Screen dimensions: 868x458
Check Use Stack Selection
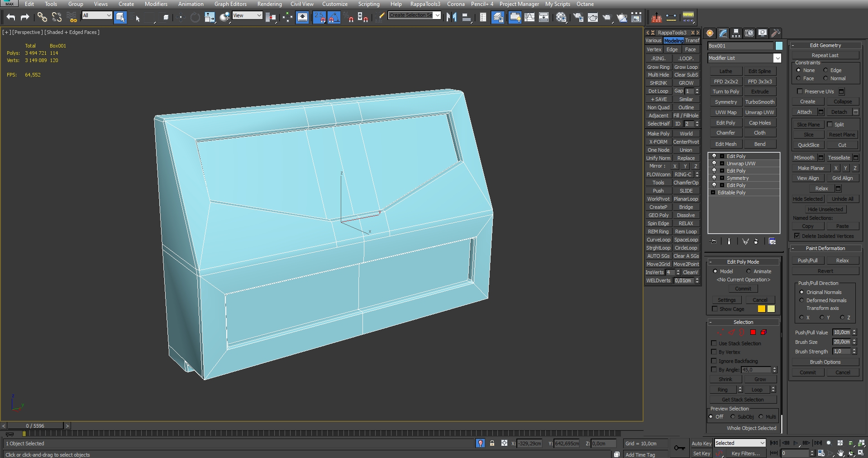pyautogui.click(x=714, y=343)
